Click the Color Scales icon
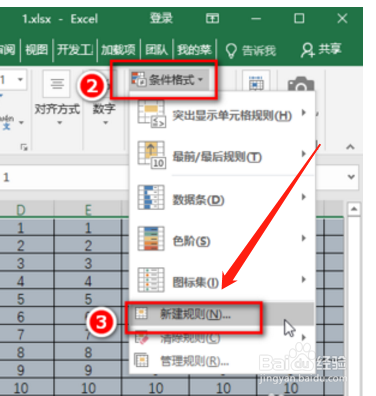 pyautogui.click(x=151, y=239)
